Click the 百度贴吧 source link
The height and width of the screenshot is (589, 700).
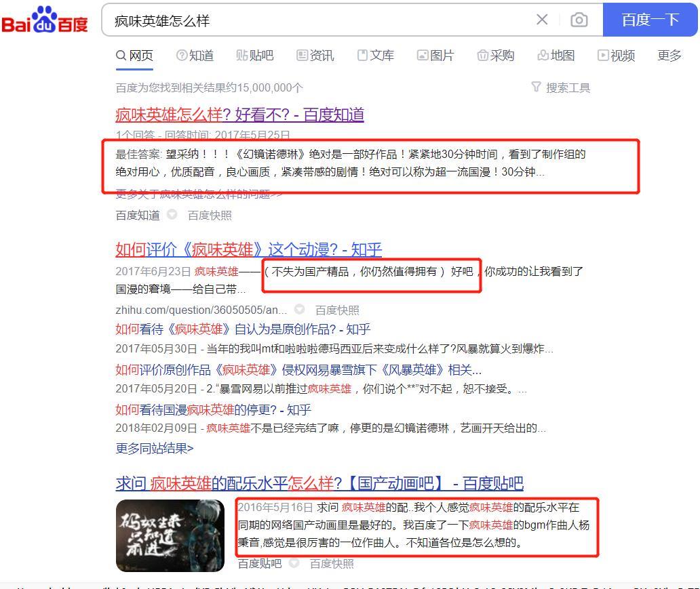click(259, 564)
